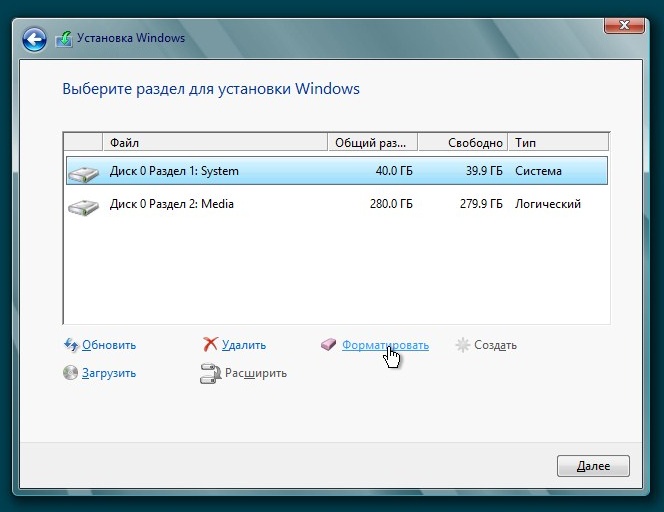The image size is (664, 512).
Task: Sort by the Файл column header
Action: (x=214, y=142)
